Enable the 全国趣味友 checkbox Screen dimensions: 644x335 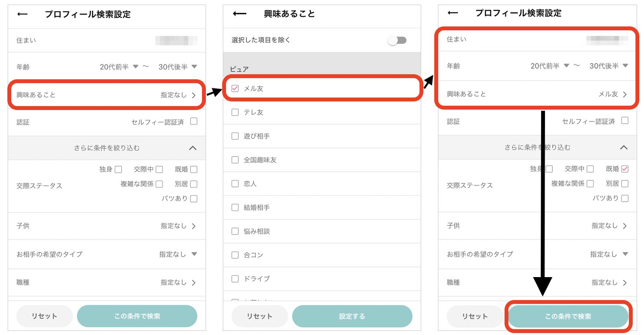pos(235,160)
